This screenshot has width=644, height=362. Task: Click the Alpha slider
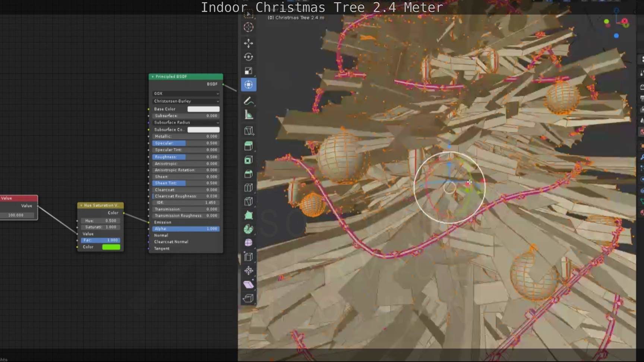tap(186, 229)
